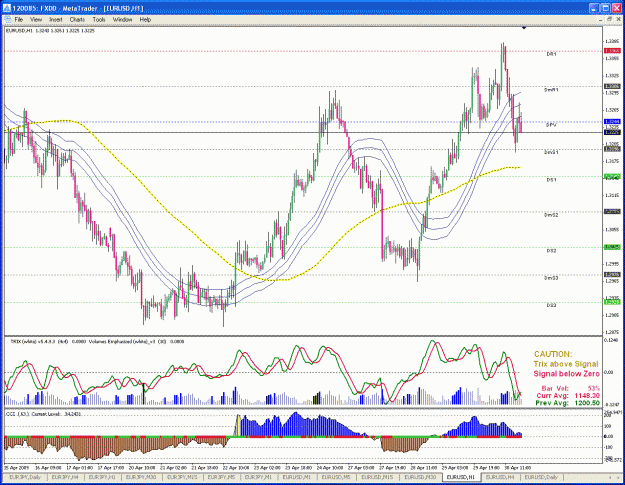Screen dimensions: 625x485
Task: Open the Charts menu
Action: click(x=77, y=19)
